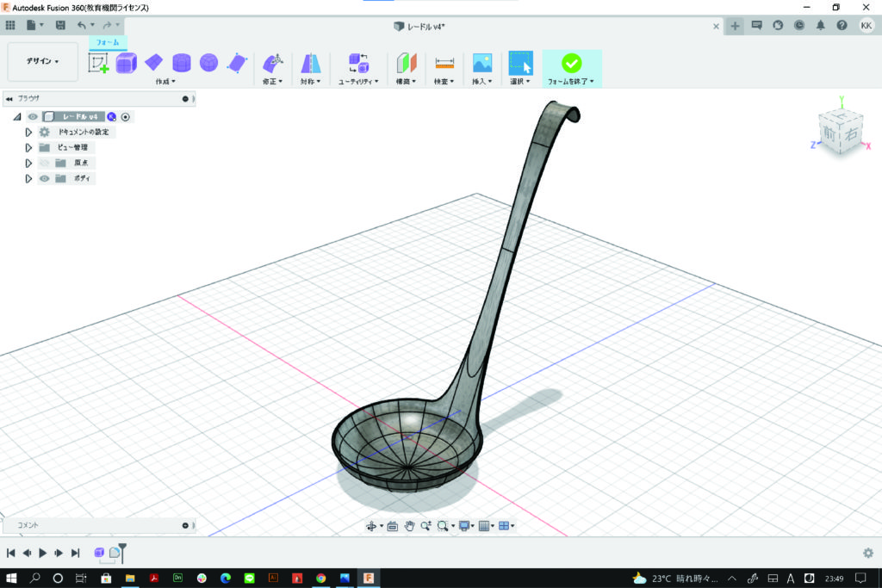
Task: Click the Edit Form modify icon
Action: click(272, 63)
